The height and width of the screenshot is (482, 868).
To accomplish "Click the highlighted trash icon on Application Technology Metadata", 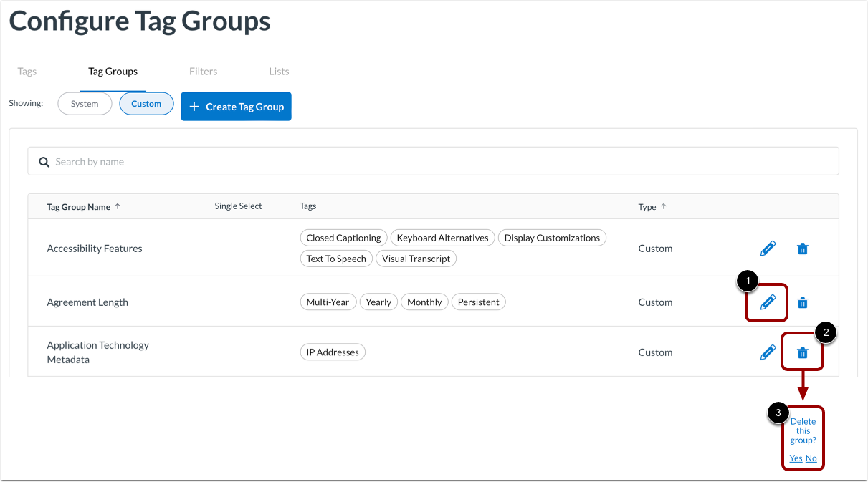I will click(802, 352).
